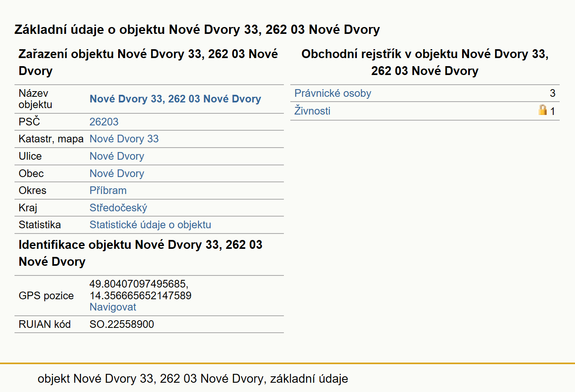Click the Právnické osoby count 3
The height and width of the screenshot is (392, 575).
coord(553,93)
